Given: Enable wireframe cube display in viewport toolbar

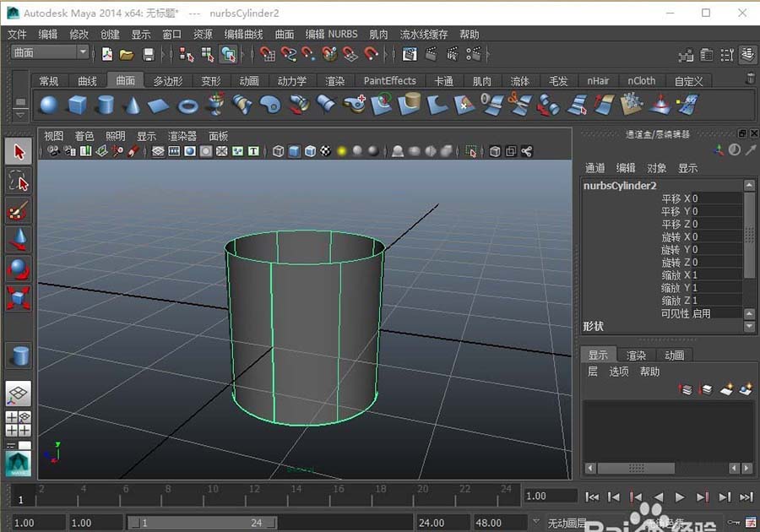Looking at the screenshot, I should [x=278, y=151].
